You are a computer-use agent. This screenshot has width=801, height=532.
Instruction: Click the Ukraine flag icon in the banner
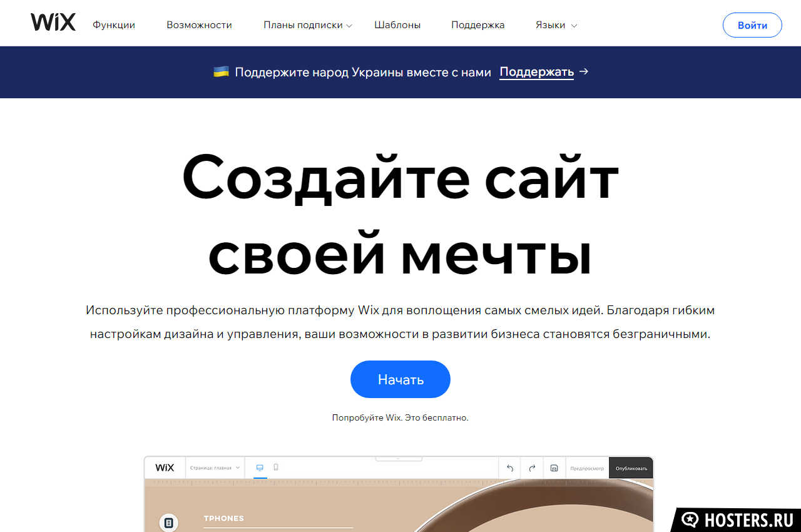[221, 72]
